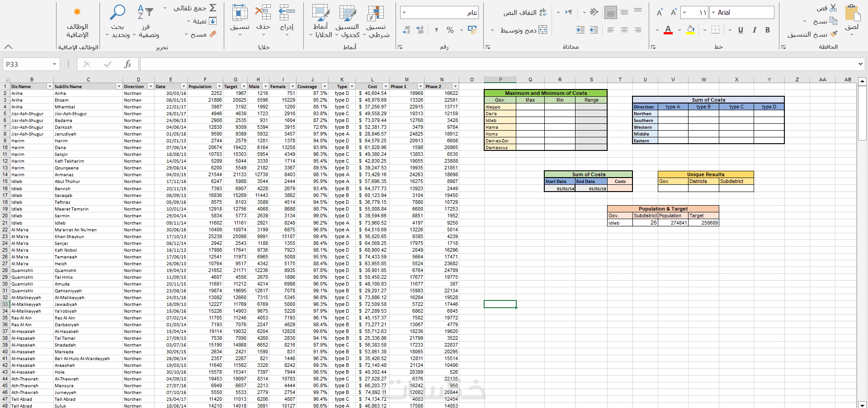Select the 'Aleppo' cell in Gov. table
Screen dimensions: 868x408
(500, 107)
